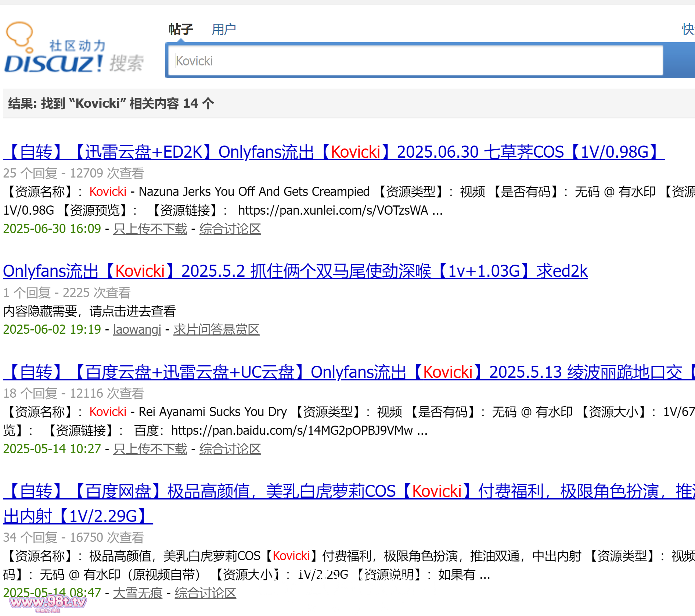Open author 只上传不下载 of 2025-05-14 10:27 post
Viewport: 695px width, 616px height.
point(150,449)
